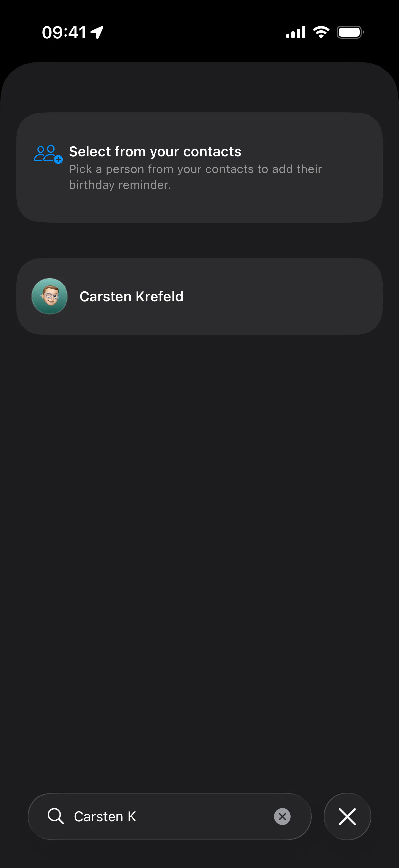Dismiss search with the round X button

[x=347, y=816]
